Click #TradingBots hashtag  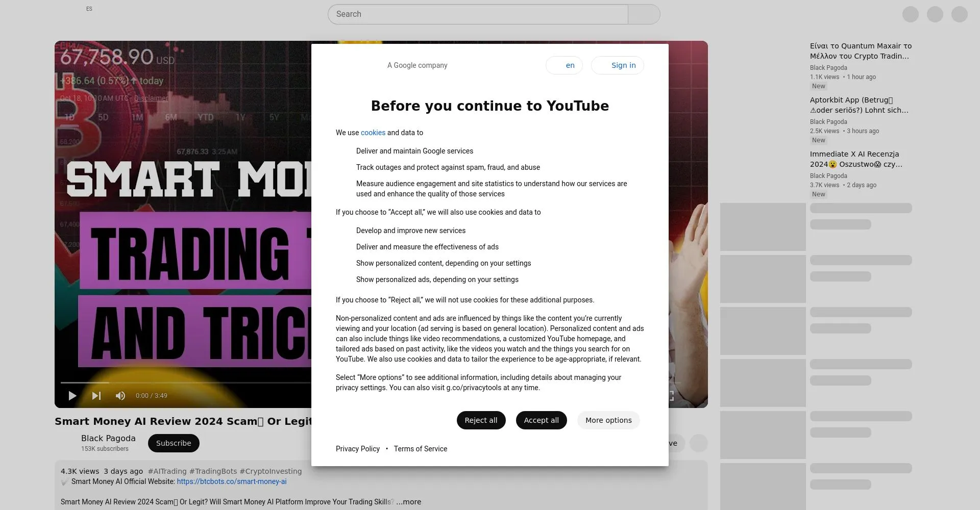[213, 471]
